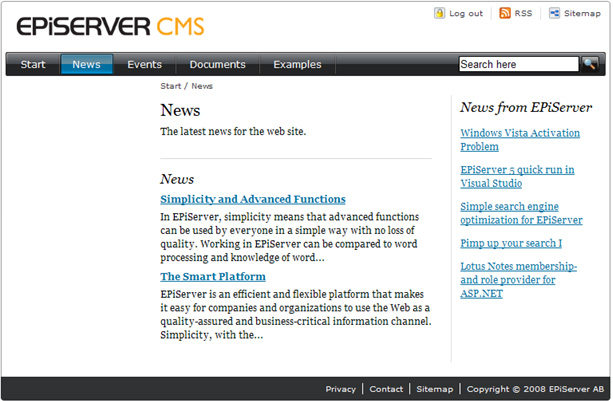Open the Documents navigation tab
The image size is (613, 401).
pos(217,65)
